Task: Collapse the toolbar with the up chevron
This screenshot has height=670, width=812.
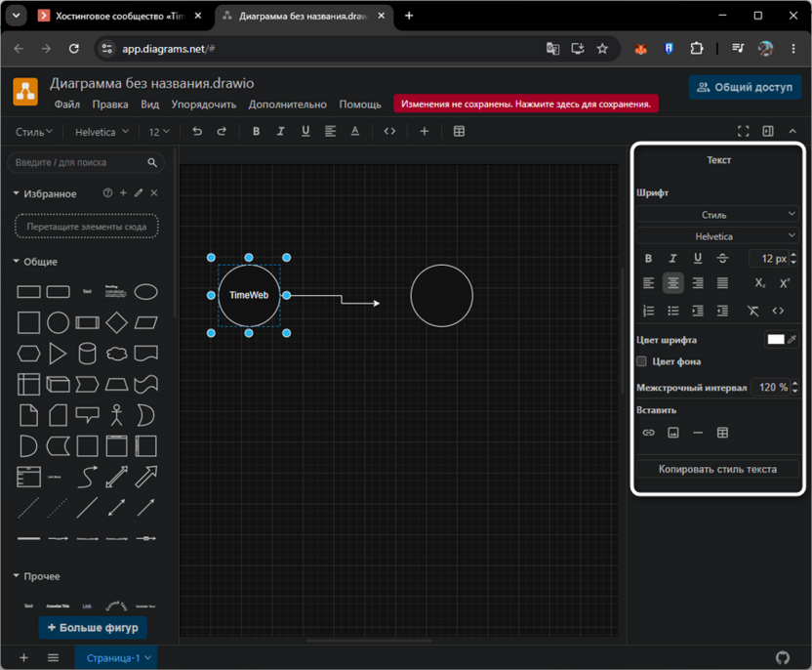Action: pos(792,132)
